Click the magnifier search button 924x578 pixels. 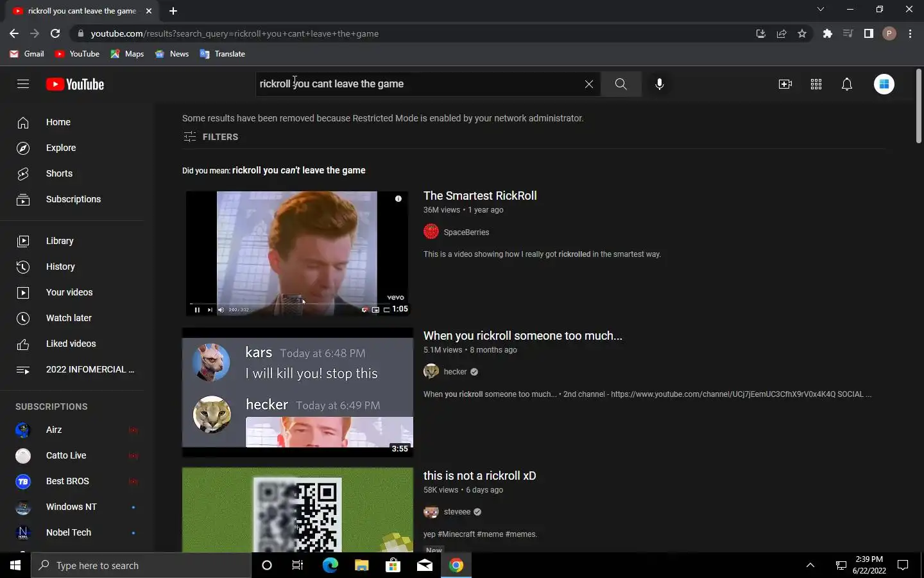620,84
